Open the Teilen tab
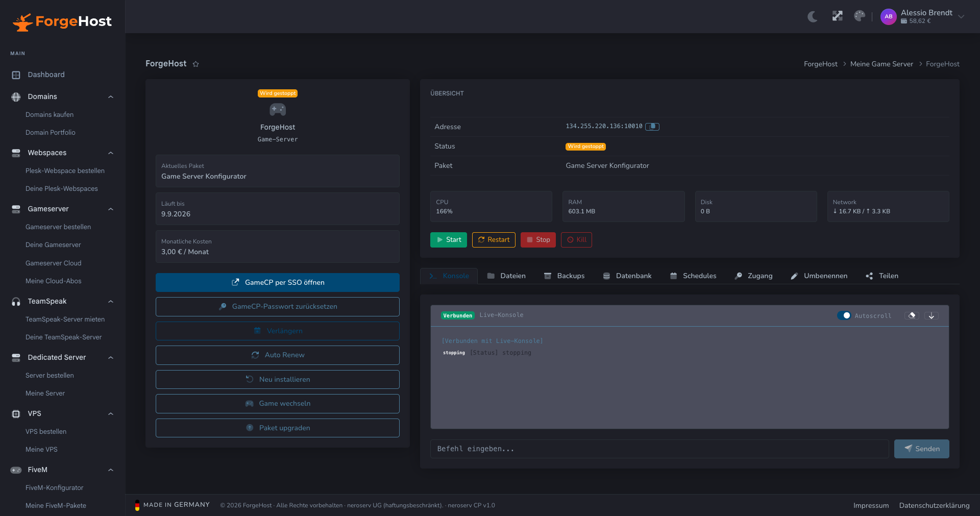 (882, 276)
